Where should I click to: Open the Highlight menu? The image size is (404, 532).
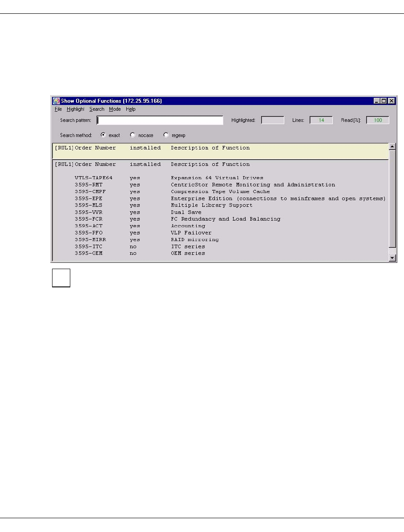pos(75,109)
